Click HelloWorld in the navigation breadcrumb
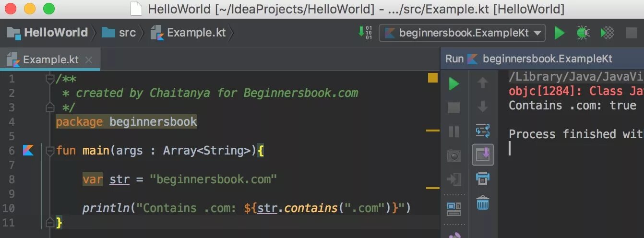This screenshot has height=238, width=644. [47, 33]
